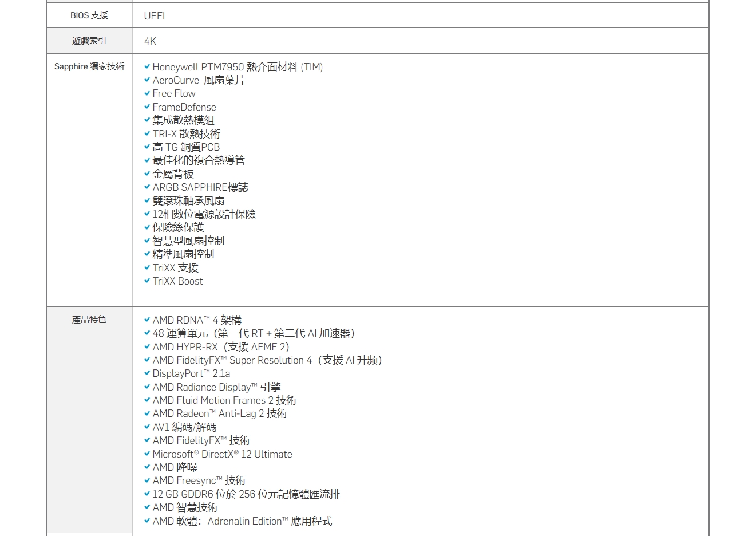Click the 12 GB GDDR6 memory entry

(x=246, y=494)
